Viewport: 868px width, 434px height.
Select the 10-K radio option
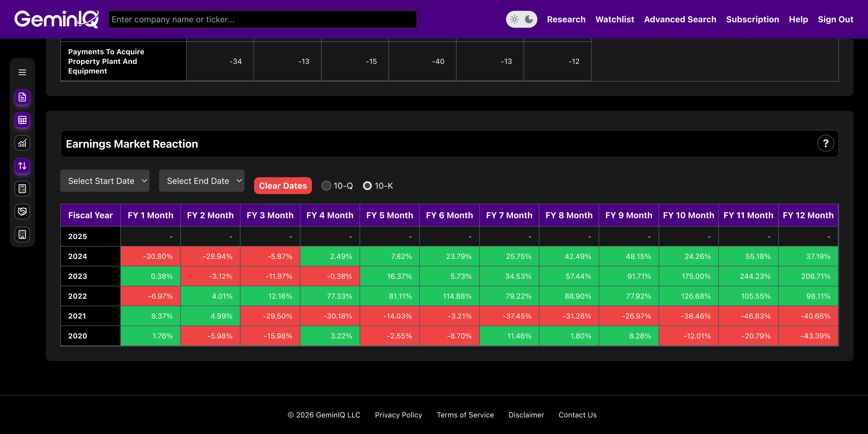[x=367, y=186]
